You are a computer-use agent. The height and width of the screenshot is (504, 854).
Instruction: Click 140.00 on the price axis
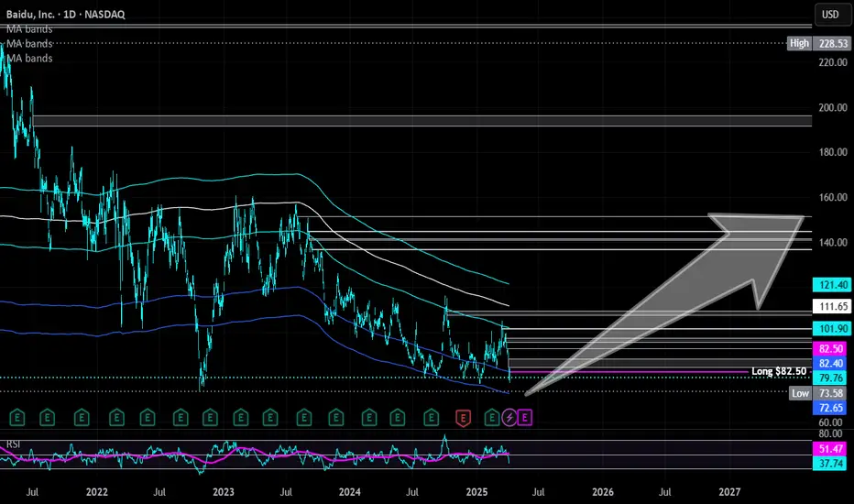click(x=833, y=243)
